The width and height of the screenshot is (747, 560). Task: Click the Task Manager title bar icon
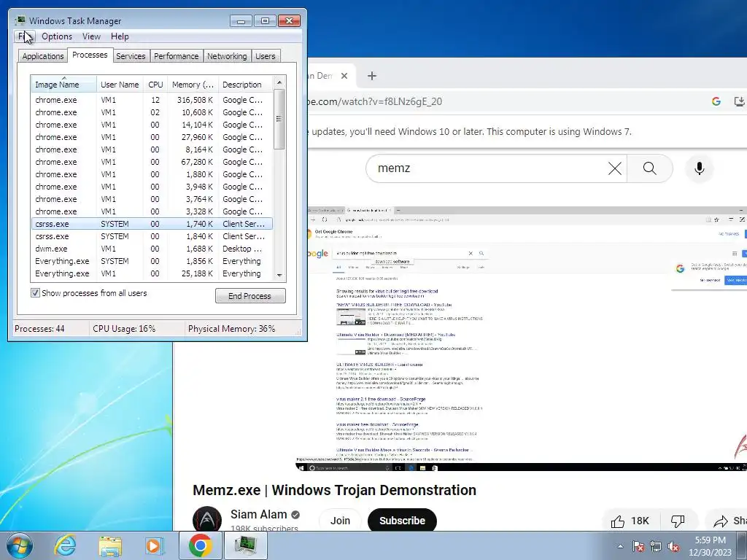[x=20, y=20]
